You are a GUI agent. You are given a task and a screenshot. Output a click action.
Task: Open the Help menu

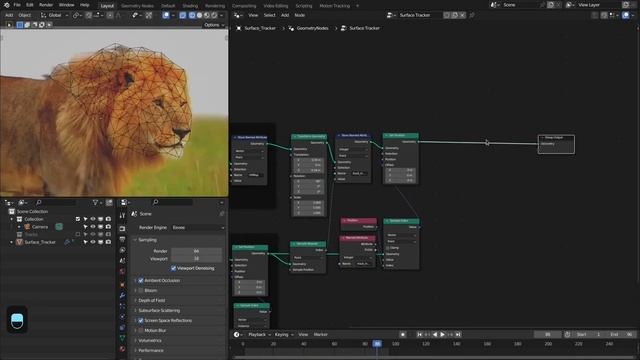[x=84, y=5]
